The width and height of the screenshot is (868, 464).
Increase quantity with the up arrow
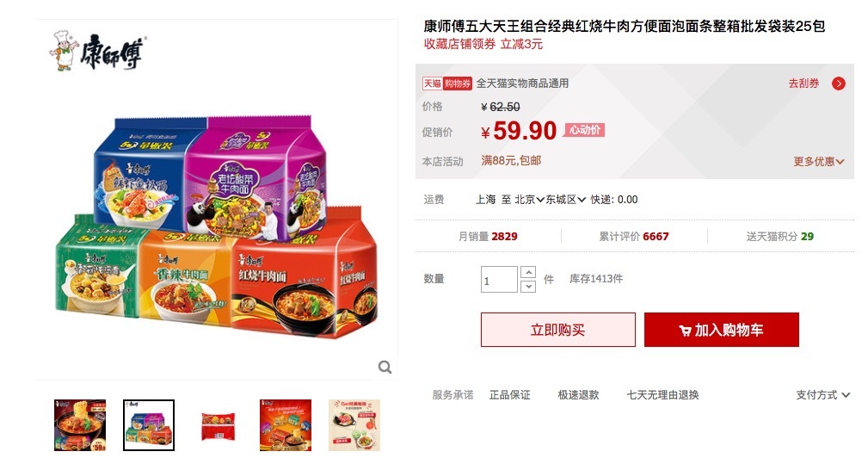coord(529,272)
